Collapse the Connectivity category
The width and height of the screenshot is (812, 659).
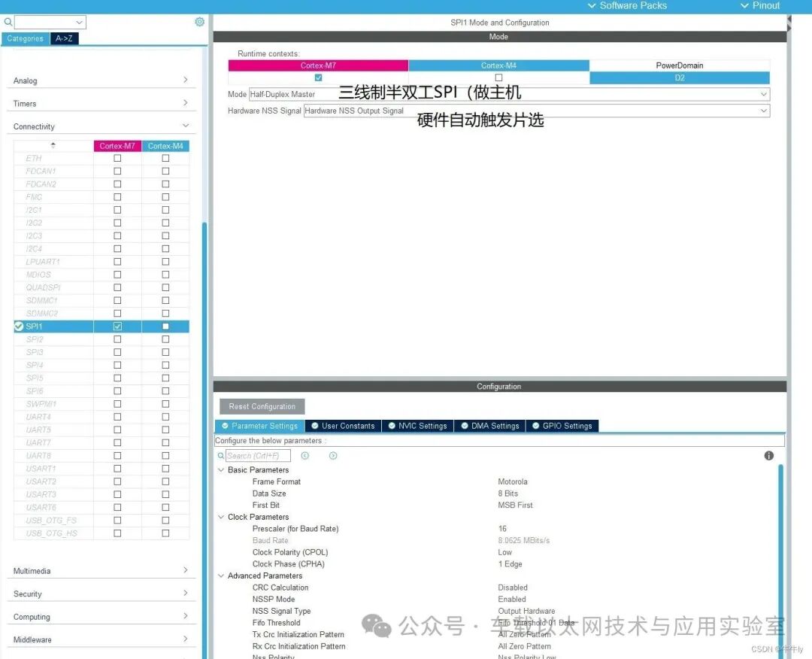[x=186, y=126]
